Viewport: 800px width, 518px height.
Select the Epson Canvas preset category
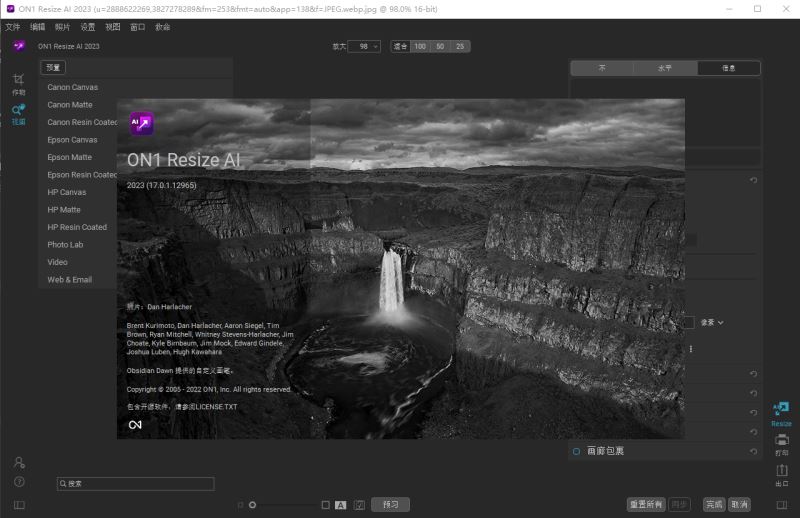click(x=72, y=140)
